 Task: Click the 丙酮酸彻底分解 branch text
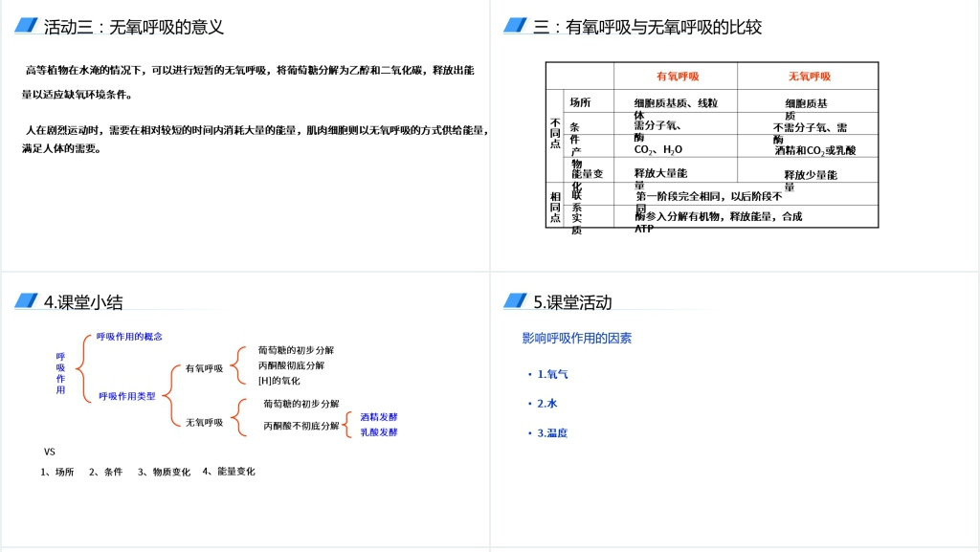tap(291, 365)
